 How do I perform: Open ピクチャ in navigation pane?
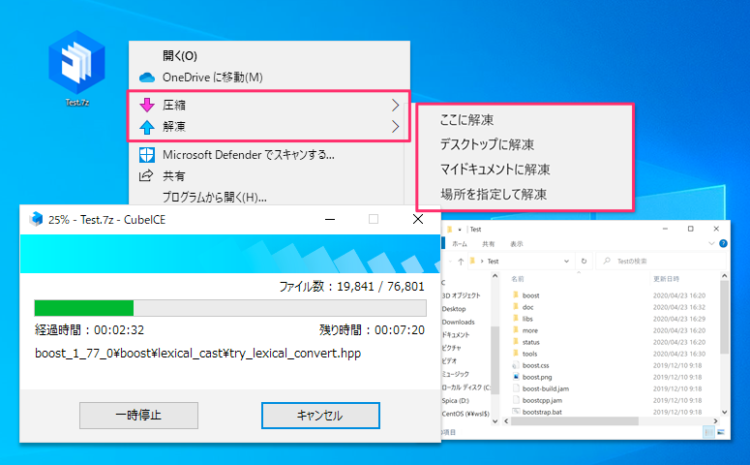pos(451,348)
